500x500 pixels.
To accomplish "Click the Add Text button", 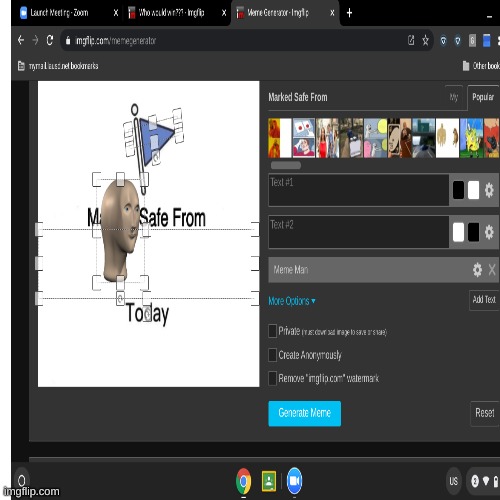I will click(x=484, y=300).
